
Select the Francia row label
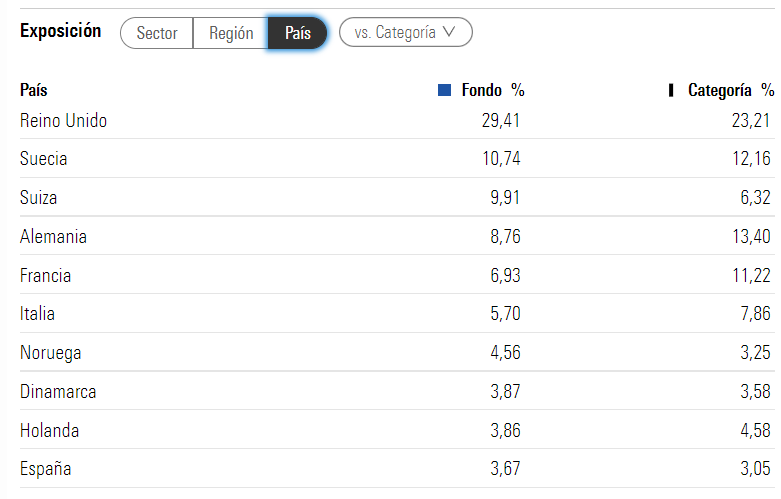pos(45,275)
